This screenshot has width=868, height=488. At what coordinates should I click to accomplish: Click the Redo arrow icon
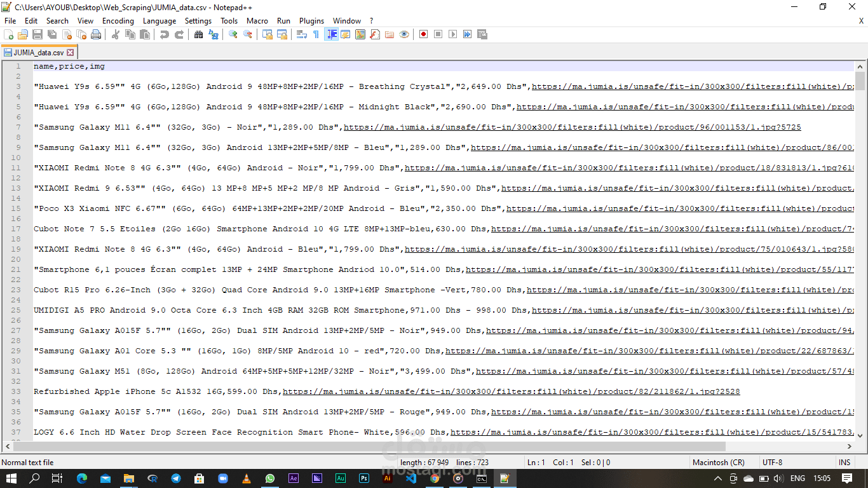click(x=179, y=34)
